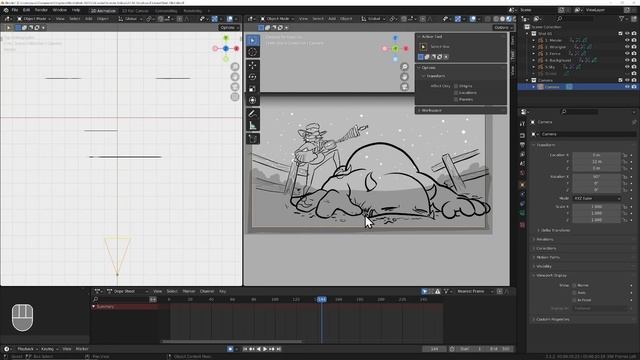This screenshot has height=360, width=640.
Task: Click outliner filter funnel icon
Action: pyautogui.click(x=622, y=18)
